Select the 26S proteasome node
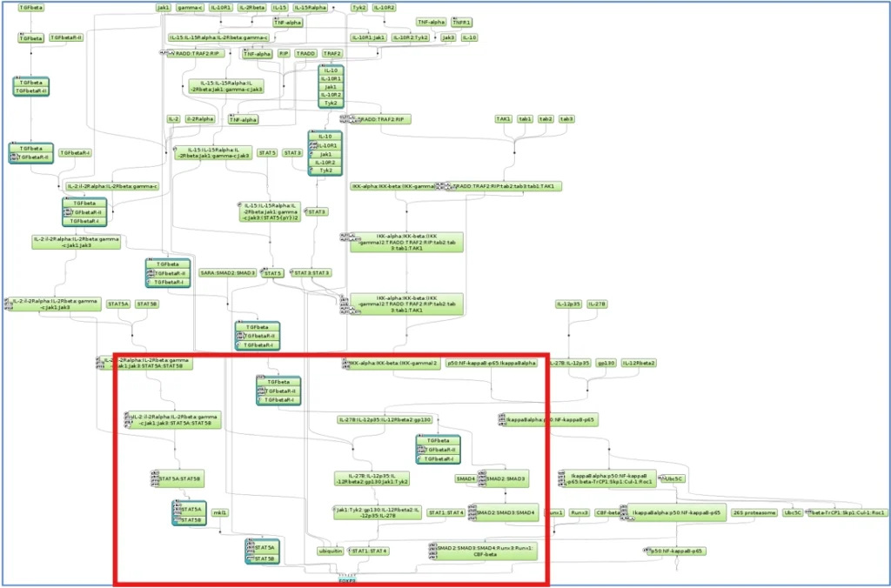The image size is (891, 588). click(x=754, y=513)
